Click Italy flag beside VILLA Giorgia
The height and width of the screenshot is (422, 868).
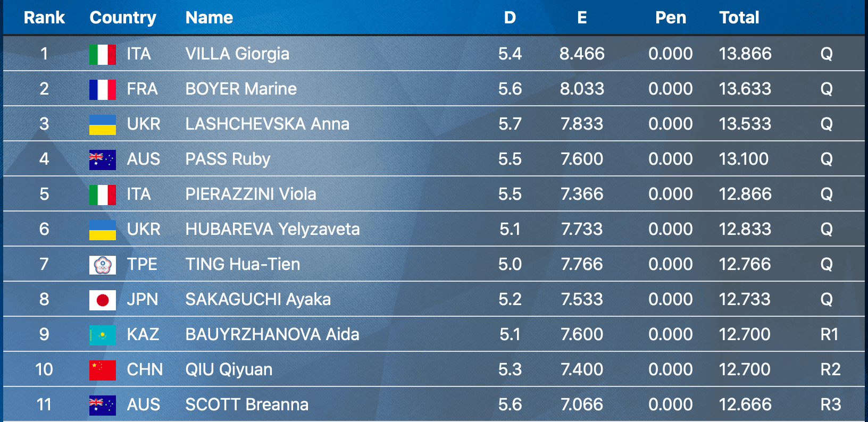(102, 54)
